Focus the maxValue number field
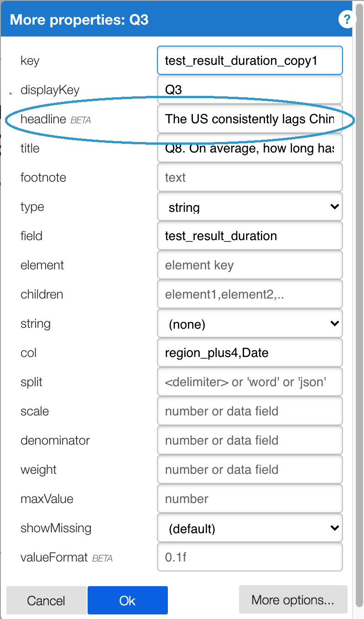Screen dimensions: 364x619 250,498
